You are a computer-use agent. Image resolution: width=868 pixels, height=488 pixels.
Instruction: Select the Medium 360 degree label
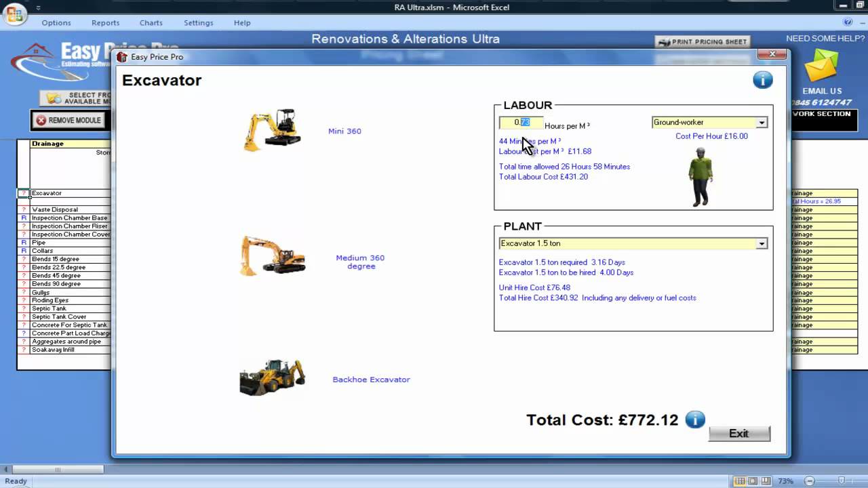[360, 262]
